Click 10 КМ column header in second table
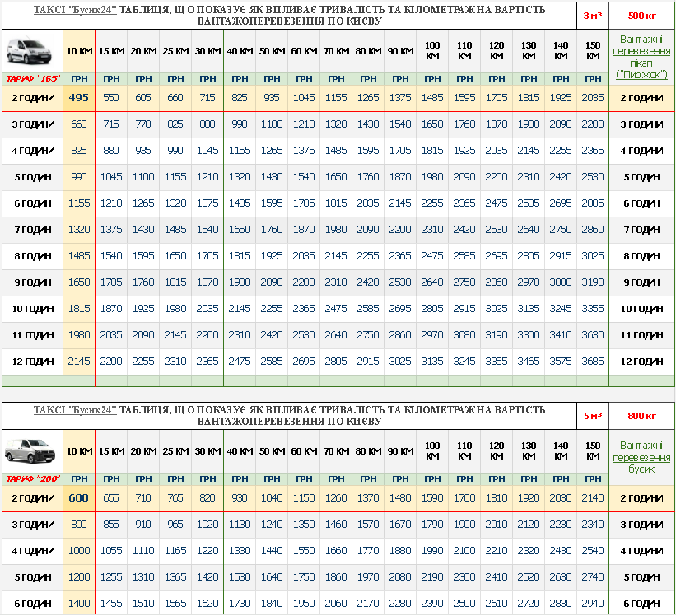The width and height of the screenshot is (676, 616). [79, 451]
